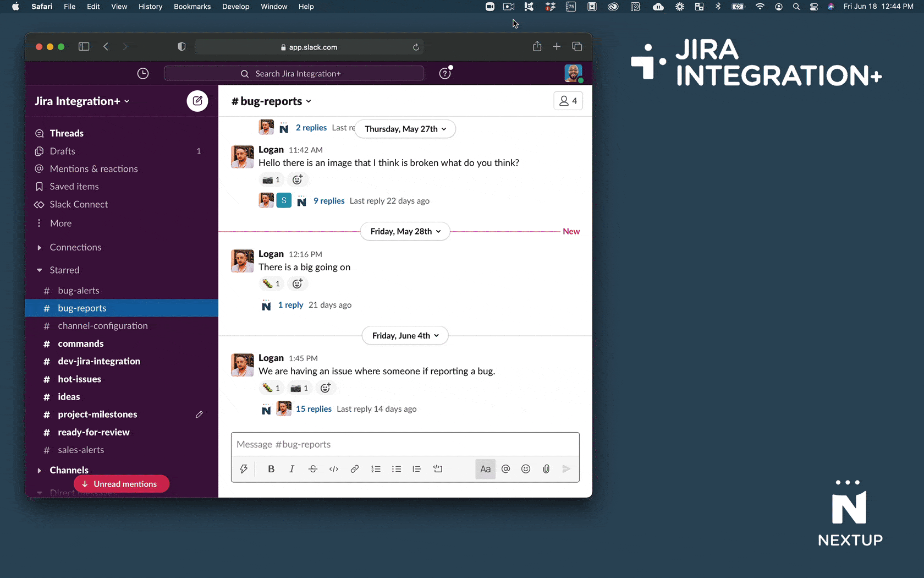The image size is (924, 578).
Task: Open Slack help question mark icon
Action: pyautogui.click(x=445, y=74)
